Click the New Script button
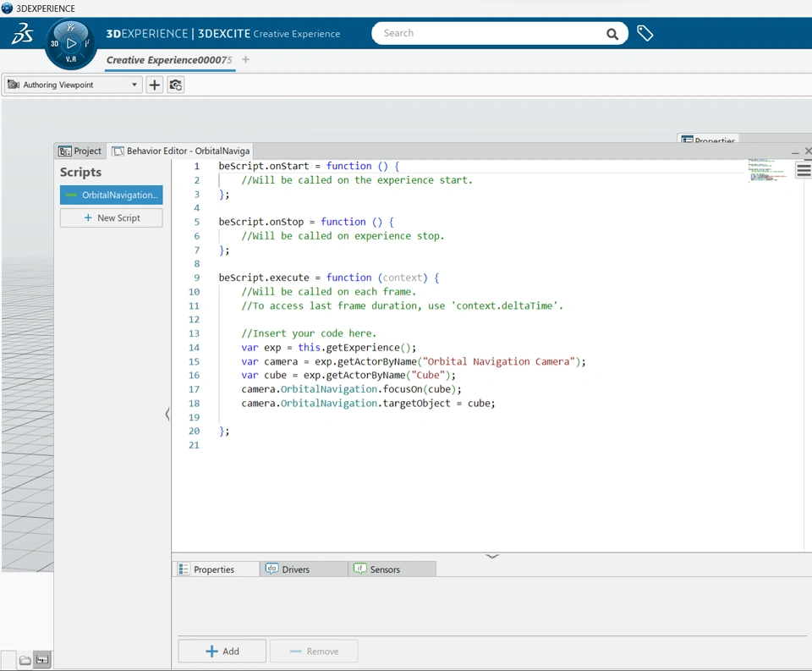The image size is (812, 671). tap(112, 217)
